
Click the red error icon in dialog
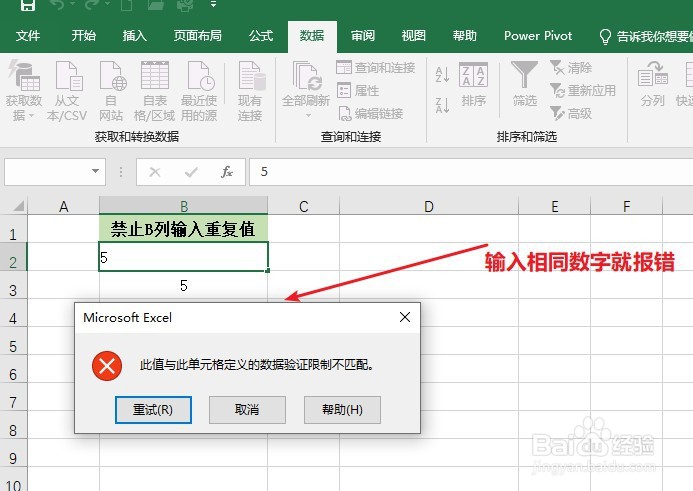pyautogui.click(x=107, y=366)
